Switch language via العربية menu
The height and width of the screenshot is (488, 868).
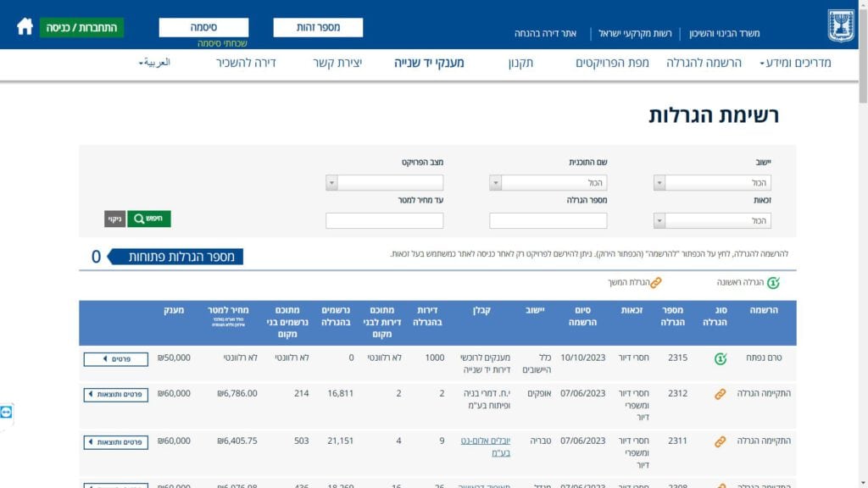[x=154, y=63]
